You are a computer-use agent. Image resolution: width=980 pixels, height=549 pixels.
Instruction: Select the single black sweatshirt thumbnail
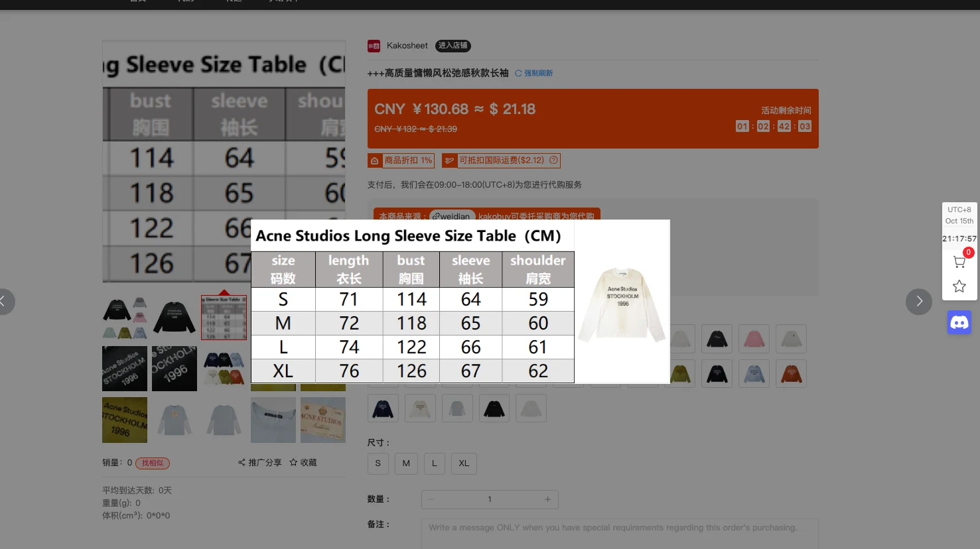click(x=175, y=318)
